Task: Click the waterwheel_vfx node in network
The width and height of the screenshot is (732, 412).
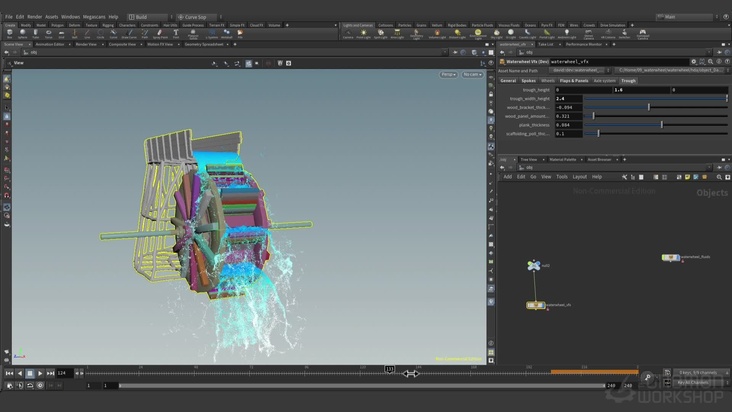Action: tap(536, 305)
